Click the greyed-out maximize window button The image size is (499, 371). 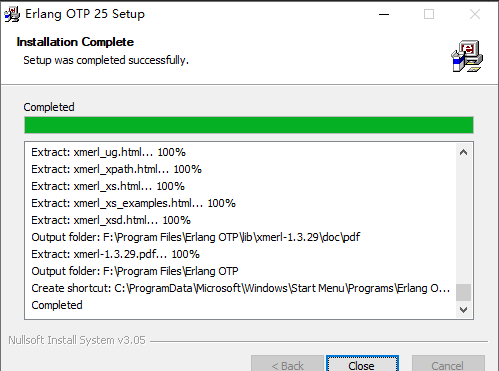click(x=429, y=14)
